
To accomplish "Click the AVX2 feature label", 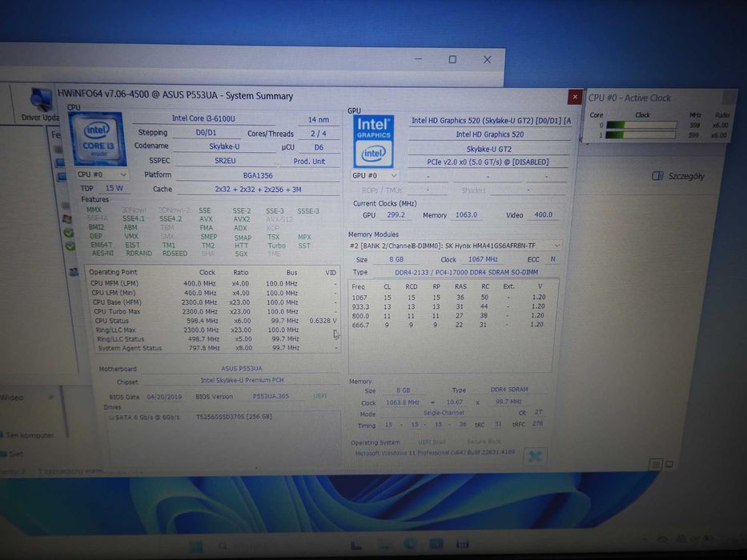I will [242, 219].
